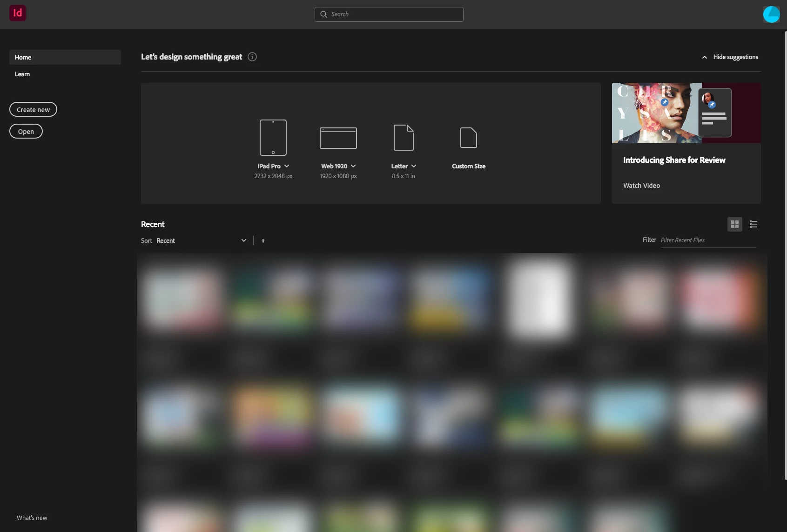Focus the Filter Recent Files field
The width and height of the screenshot is (787, 532).
(x=708, y=240)
